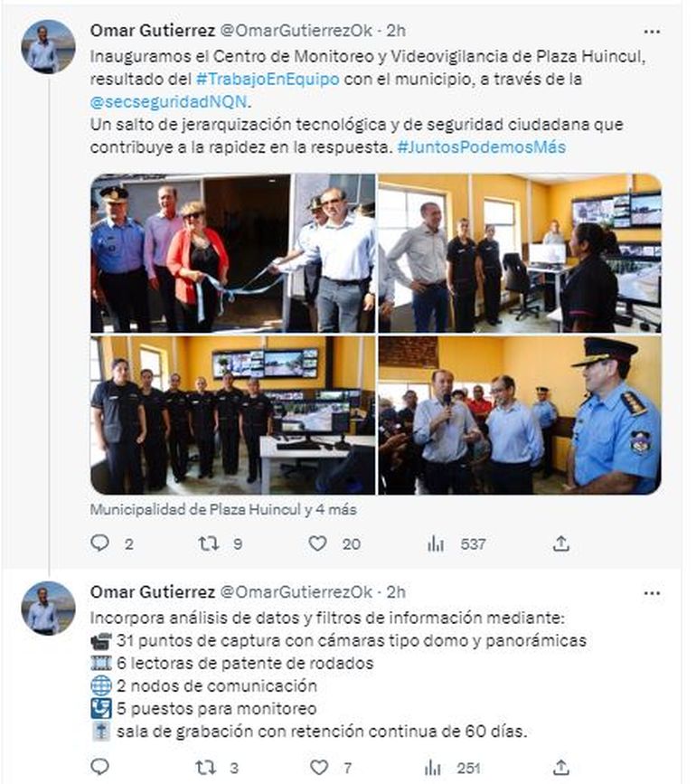Open more options menu on first tweet
This screenshot has height=784, width=696.
tap(652, 32)
